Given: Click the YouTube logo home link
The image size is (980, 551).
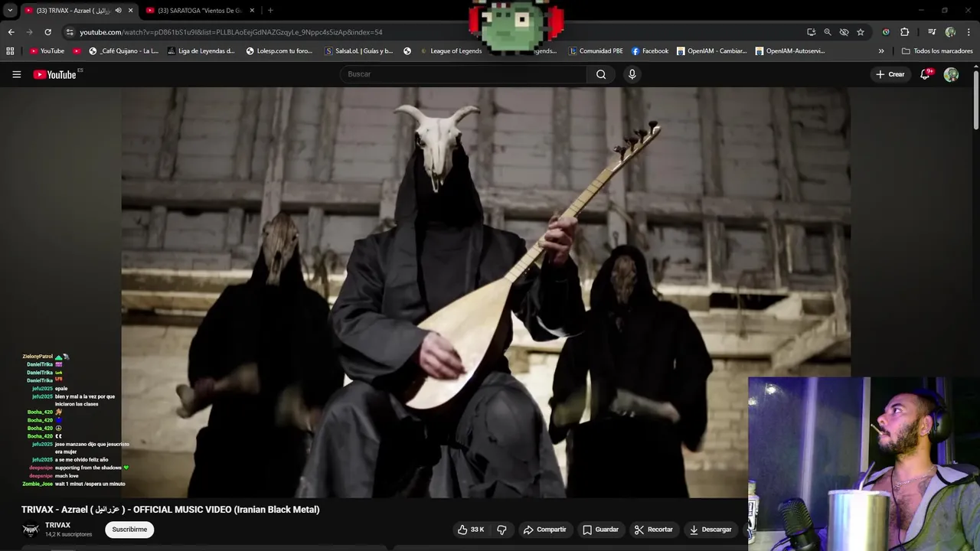Looking at the screenshot, I should click(54, 74).
